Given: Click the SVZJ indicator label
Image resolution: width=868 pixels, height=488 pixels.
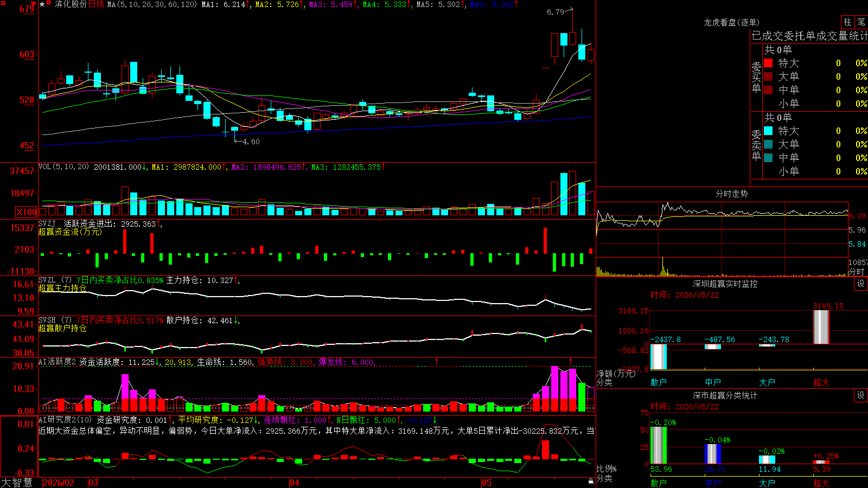Looking at the screenshot, I should point(47,223).
